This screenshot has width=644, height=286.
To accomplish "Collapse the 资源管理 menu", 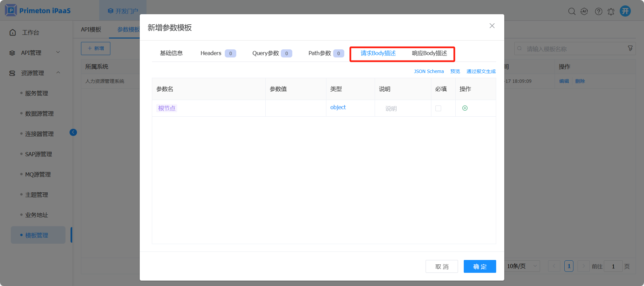I will 34,73.
